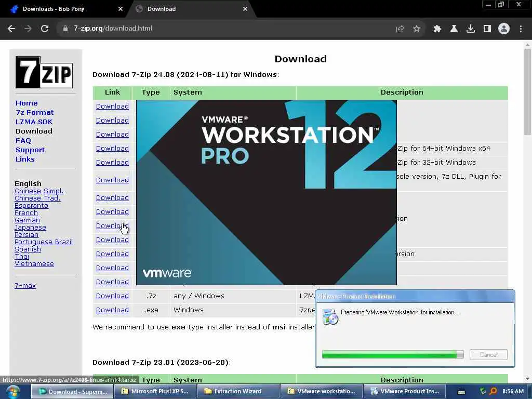Click the Download link in the .exe Windows row
532x399 pixels.
coord(112,310)
